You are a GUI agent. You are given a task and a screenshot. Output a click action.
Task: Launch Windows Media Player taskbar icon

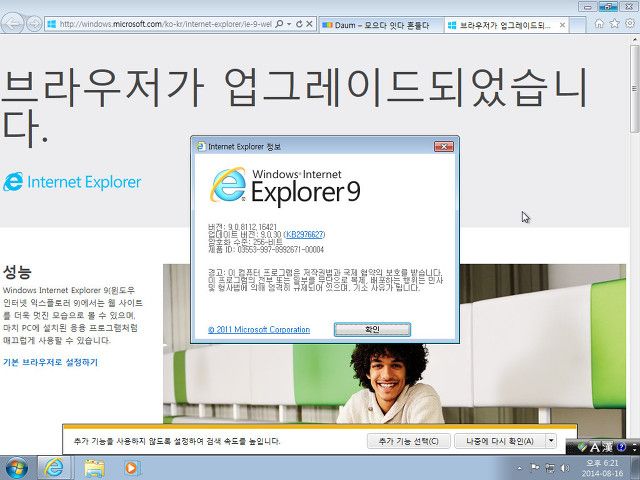click(131, 468)
